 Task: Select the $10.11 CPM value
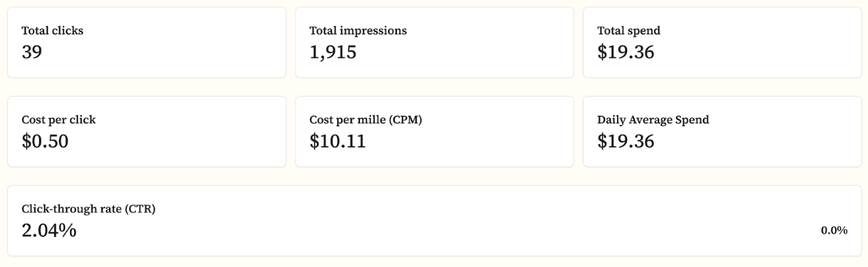point(338,141)
